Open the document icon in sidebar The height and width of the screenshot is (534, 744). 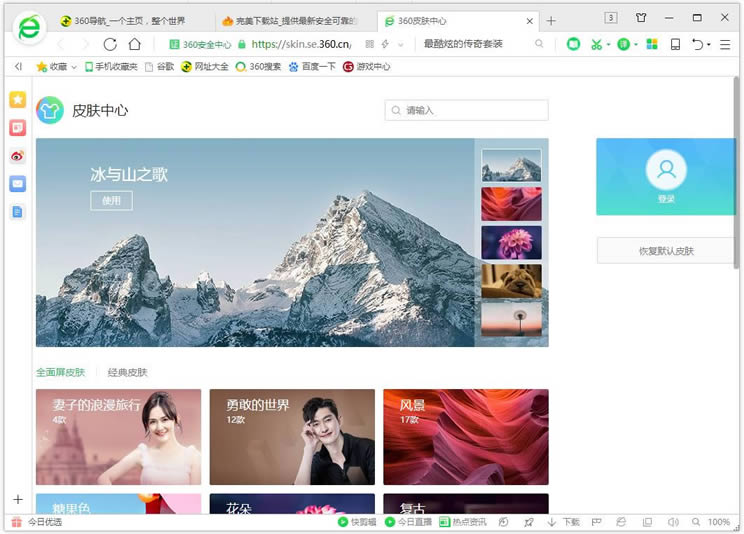pos(18,212)
